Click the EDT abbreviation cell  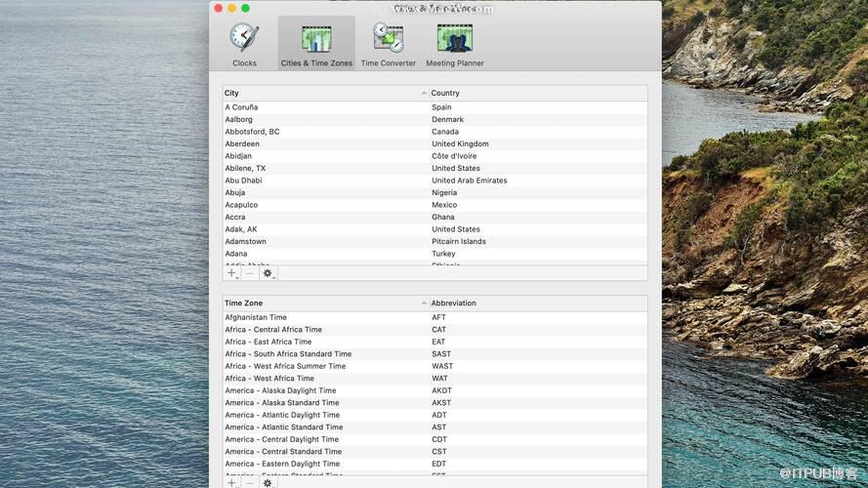(x=439, y=464)
